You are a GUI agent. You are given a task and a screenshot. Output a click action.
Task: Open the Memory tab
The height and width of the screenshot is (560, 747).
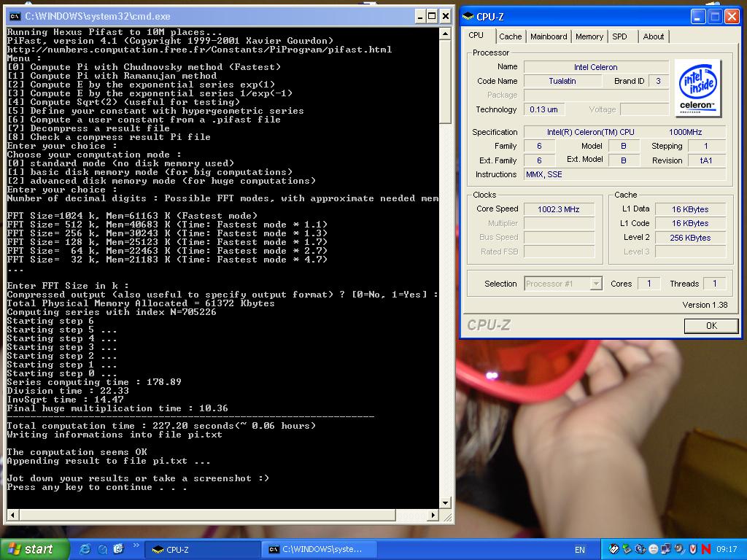[589, 36]
